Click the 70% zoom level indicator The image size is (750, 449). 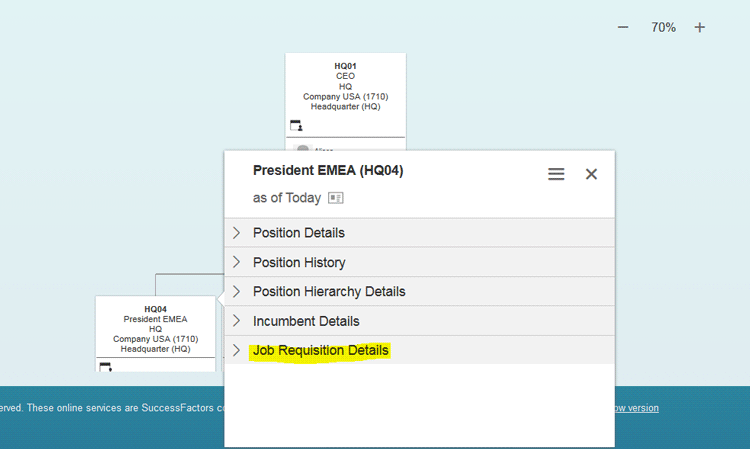point(663,27)
